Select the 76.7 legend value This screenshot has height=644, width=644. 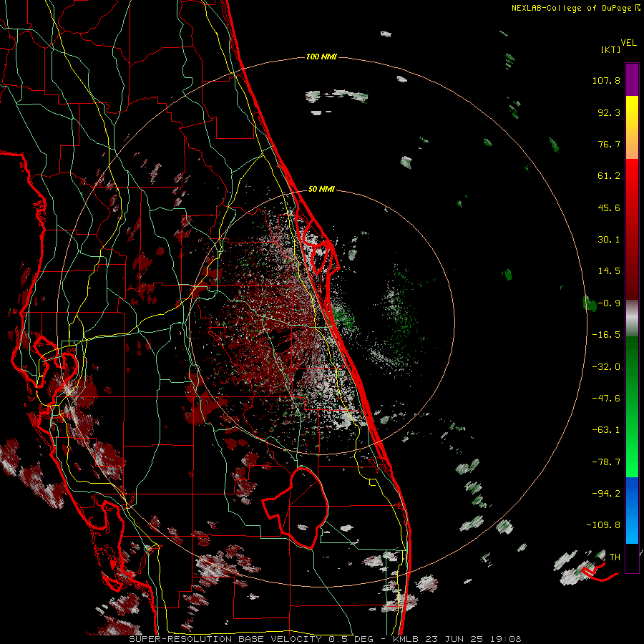click(609, 144)
